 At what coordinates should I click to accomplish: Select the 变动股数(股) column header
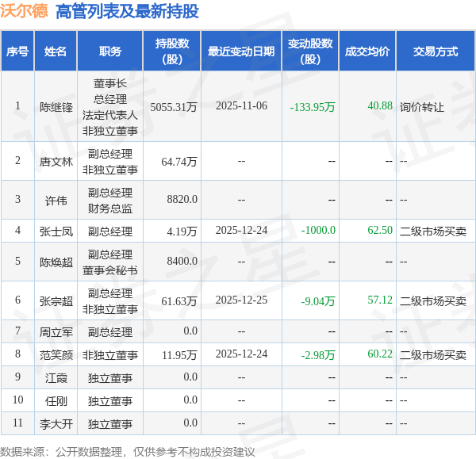(x=310, y=52)
